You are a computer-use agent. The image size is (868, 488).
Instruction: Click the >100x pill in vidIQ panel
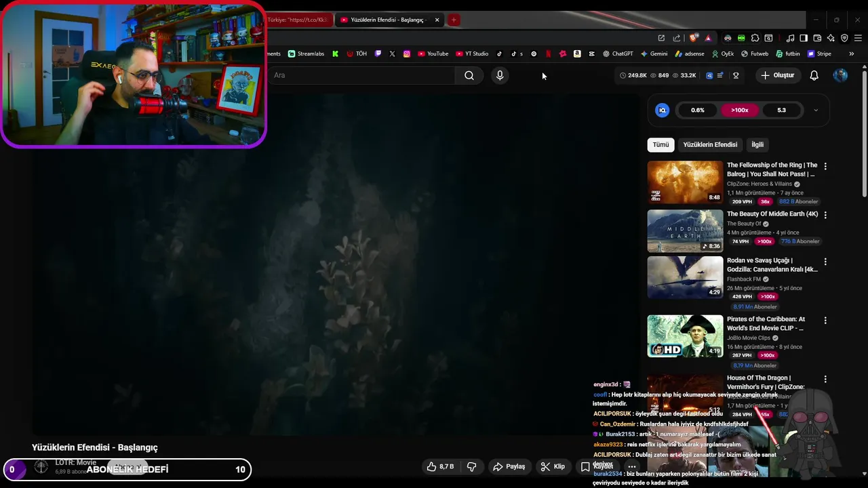[x=740, y=110]
